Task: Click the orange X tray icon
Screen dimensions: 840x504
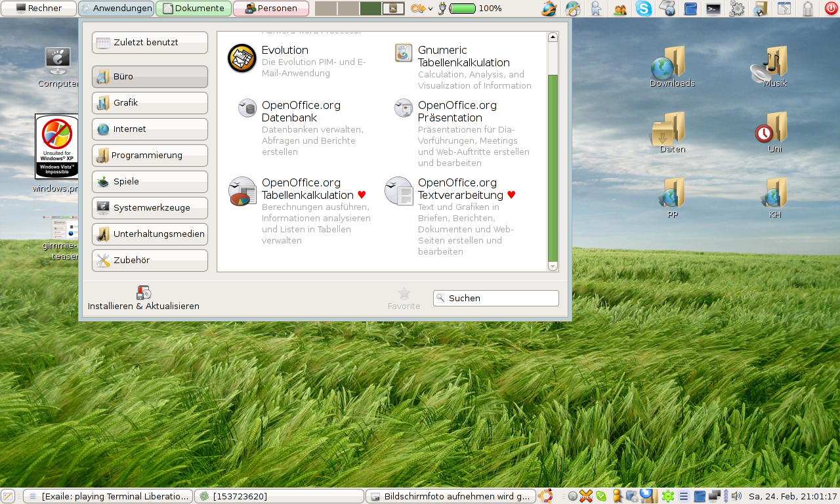Action: 586,496
